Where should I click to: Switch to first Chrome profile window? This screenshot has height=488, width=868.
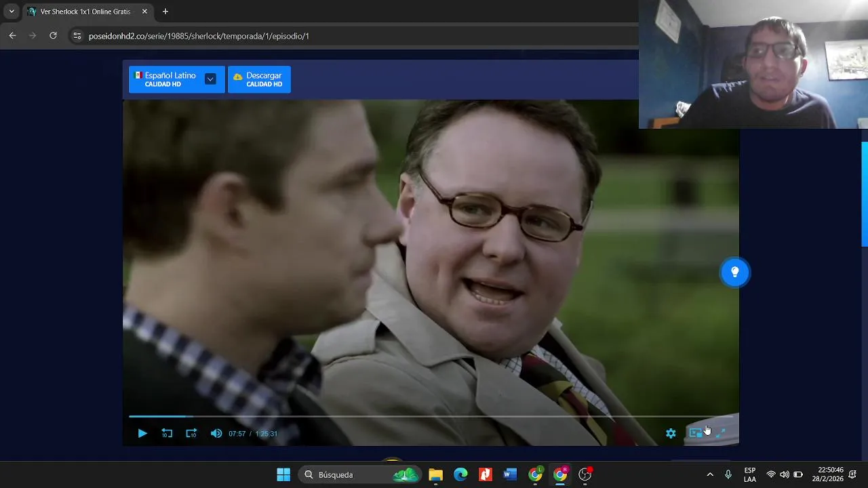536,474
